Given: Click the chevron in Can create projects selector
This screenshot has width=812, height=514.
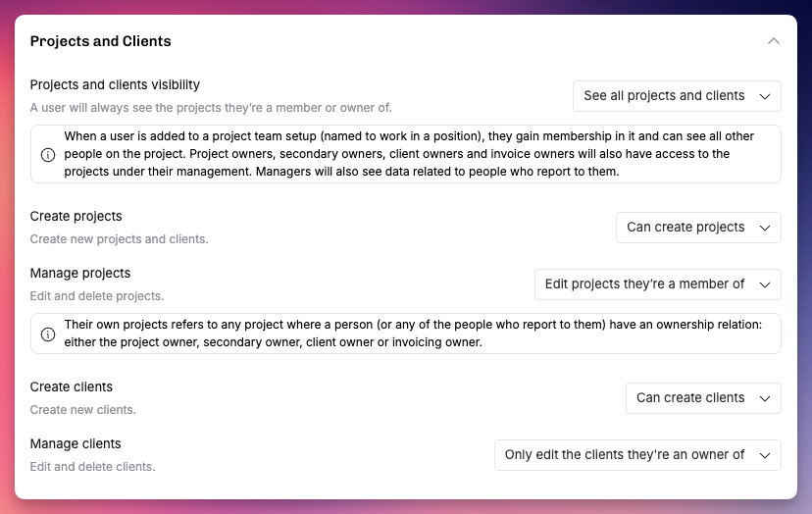Looking at the screenshot, I should point(764,228).
